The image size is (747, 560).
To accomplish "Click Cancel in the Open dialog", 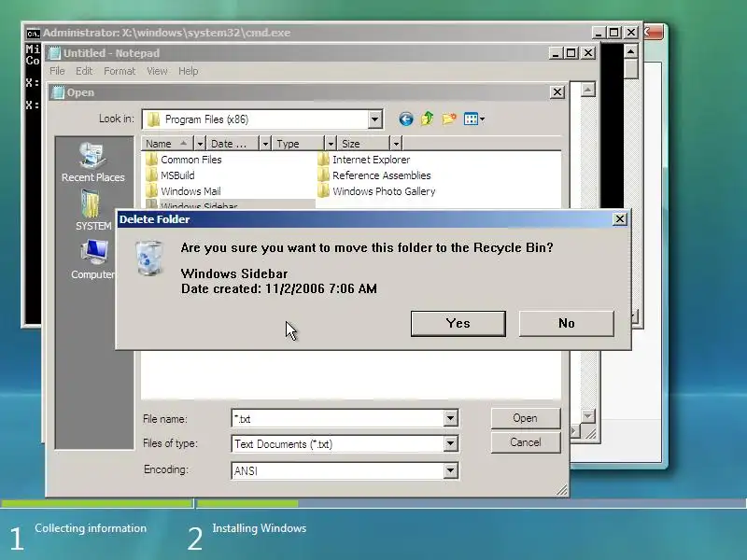I will pos(525,442).
